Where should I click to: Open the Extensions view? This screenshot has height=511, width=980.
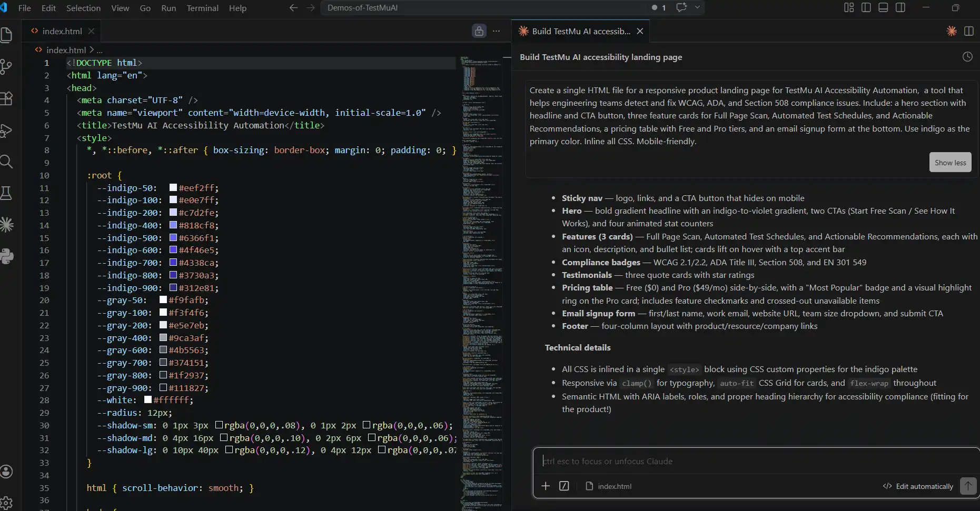point(6,98)
